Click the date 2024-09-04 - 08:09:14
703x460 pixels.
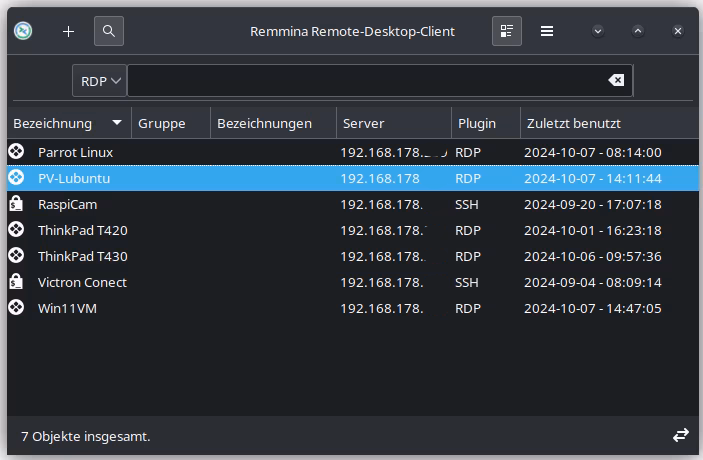click(593, 282)
